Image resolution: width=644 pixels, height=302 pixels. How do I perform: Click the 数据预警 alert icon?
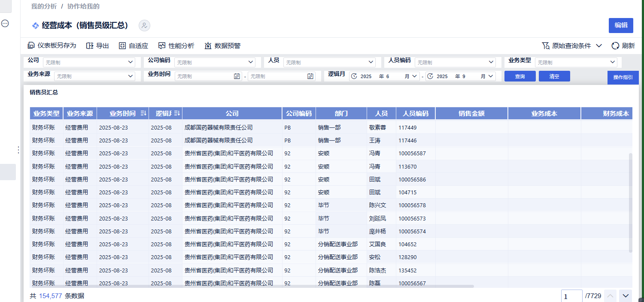208,45
